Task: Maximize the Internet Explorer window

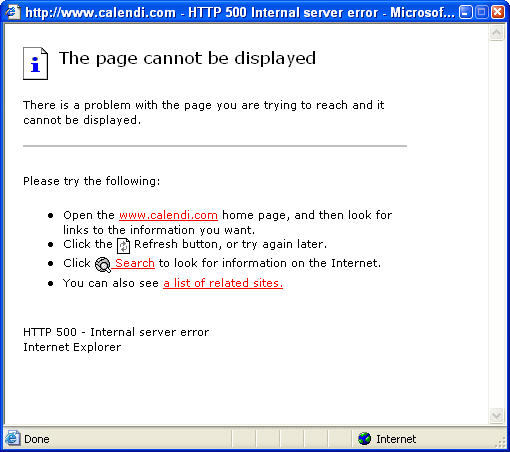Action: click(x=482, y=12)
